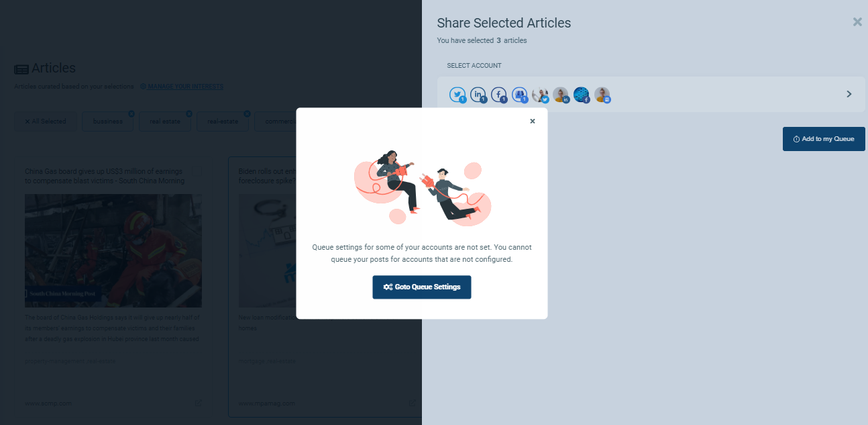Select the Google My Business account icon
This screenshot has width=868, height=425.
520,95
